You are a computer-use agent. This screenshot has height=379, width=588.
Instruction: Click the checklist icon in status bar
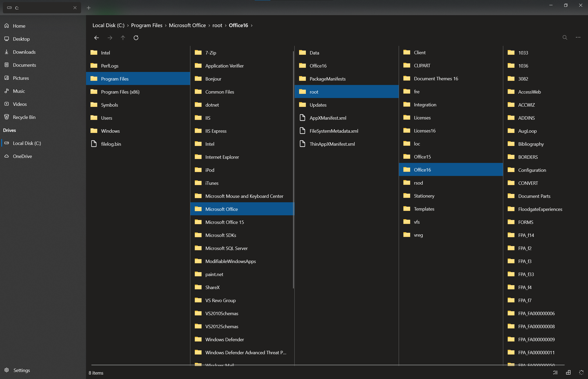point(555,372)
